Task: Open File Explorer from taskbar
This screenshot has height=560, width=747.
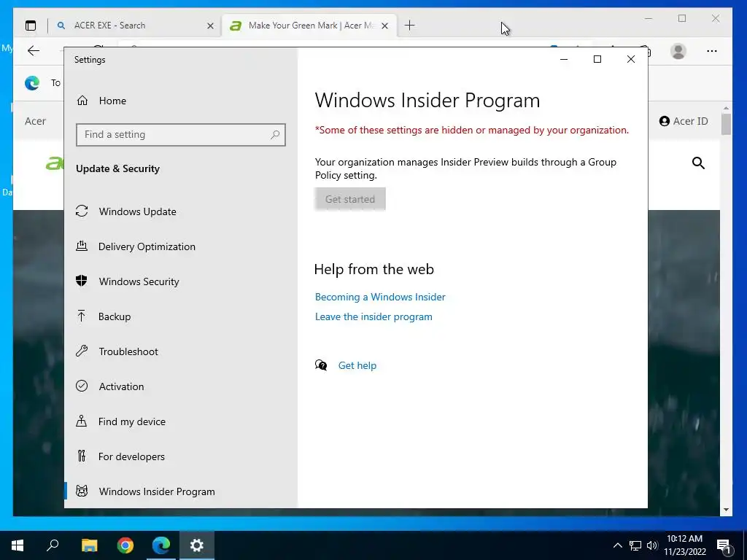Action: 89,545
